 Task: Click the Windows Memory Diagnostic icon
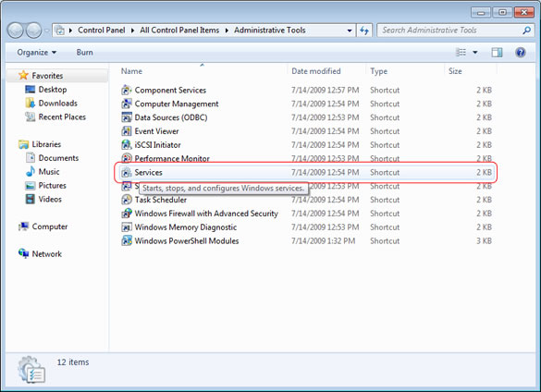click(x=127, y=227)
